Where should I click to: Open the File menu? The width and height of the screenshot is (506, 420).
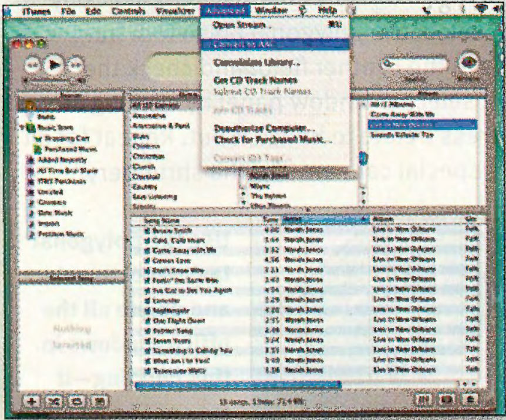tap(68, 11)
